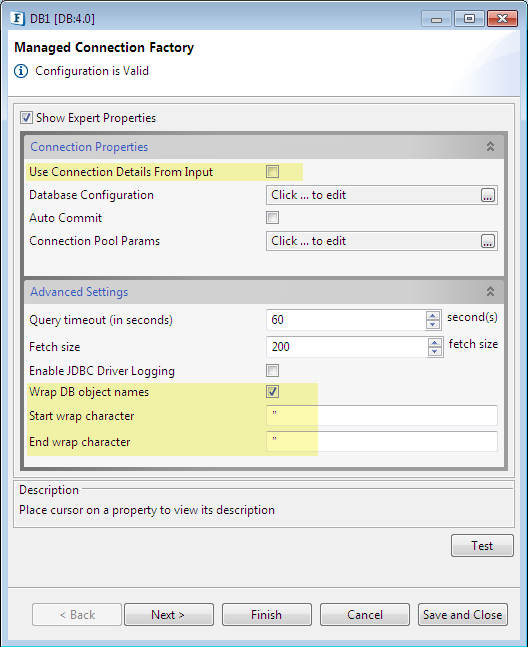528x647 pixels.
Task: Click the Finish button
Action: (x=266, y=614)
